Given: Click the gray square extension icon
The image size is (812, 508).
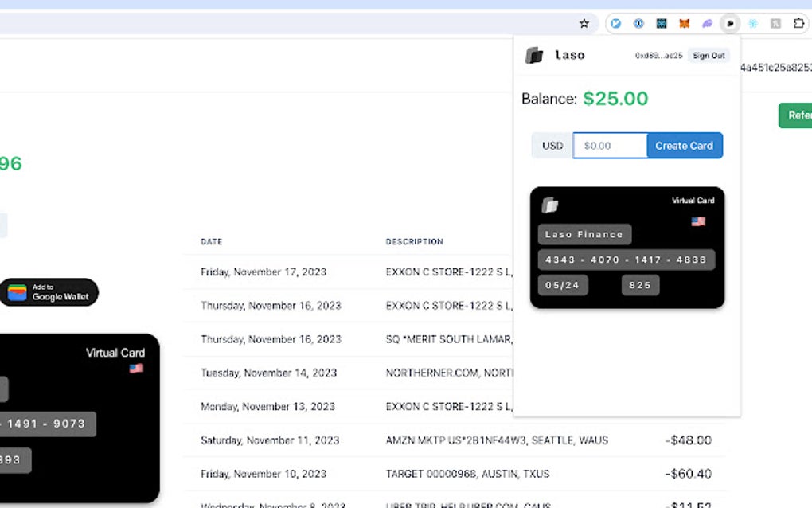Looking at the screenshot, I should pyautogui.click(x=775, y=23).
